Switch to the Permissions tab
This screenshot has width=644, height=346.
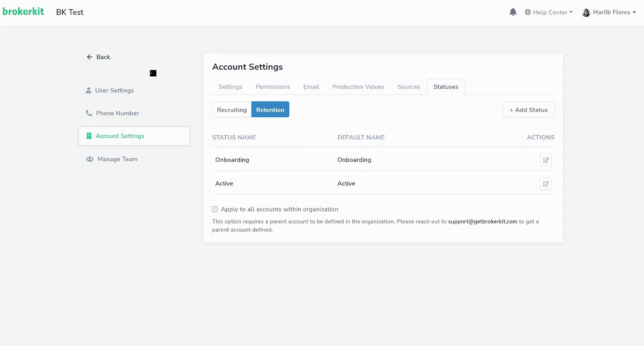tap(272, 86)
